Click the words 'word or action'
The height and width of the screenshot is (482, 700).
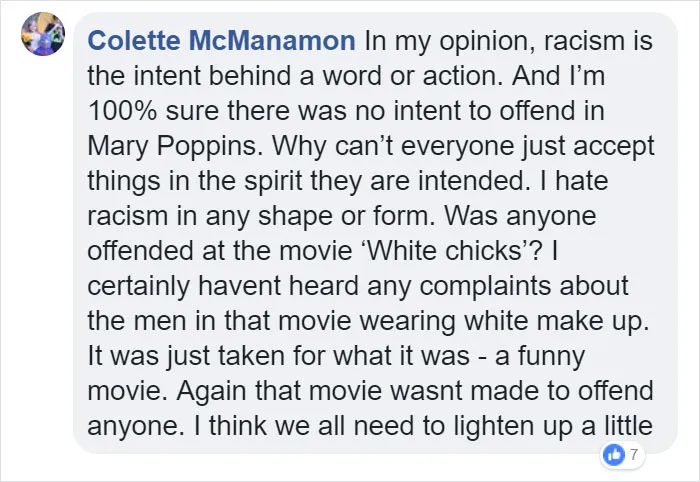[x=412, y=76]
